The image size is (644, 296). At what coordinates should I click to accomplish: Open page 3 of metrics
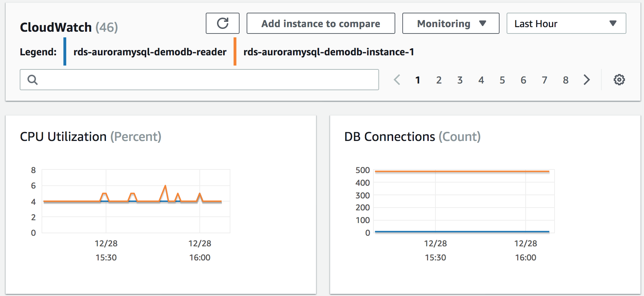tap(460, 80)
